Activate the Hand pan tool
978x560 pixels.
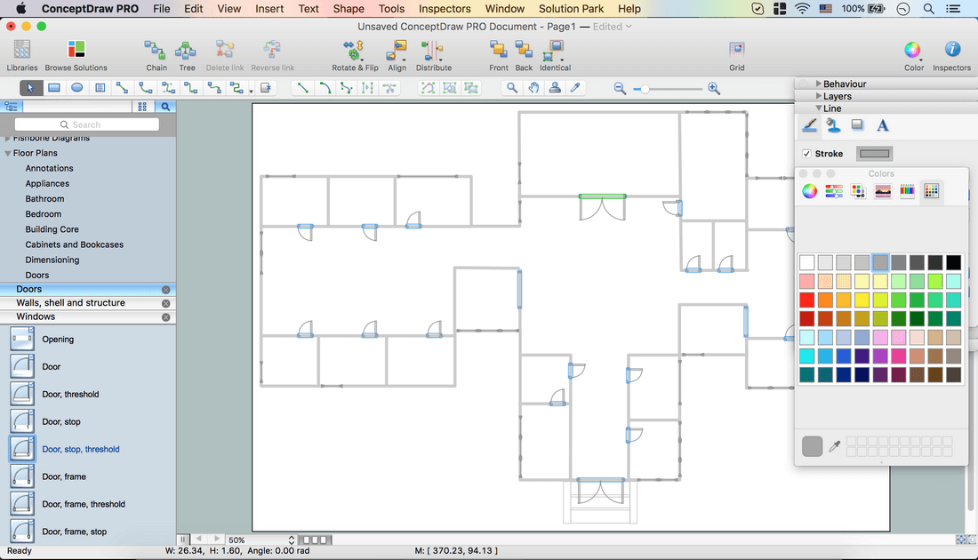point(533,88)
